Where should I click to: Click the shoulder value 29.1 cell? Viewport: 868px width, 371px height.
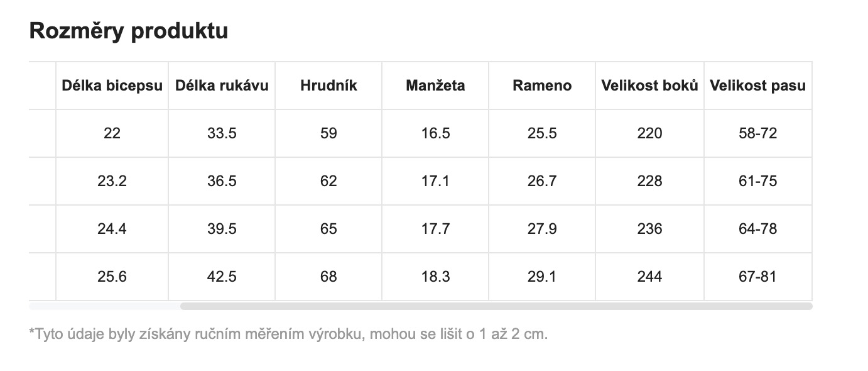point(542,277)
